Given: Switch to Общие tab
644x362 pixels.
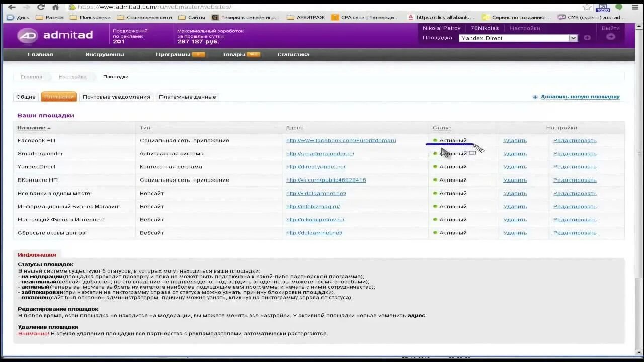Looking at the screenshot, I should [26, 97].
